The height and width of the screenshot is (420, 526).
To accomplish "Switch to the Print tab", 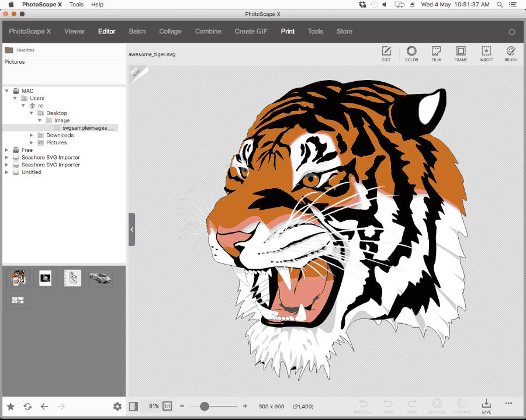I will pos(288,32).
